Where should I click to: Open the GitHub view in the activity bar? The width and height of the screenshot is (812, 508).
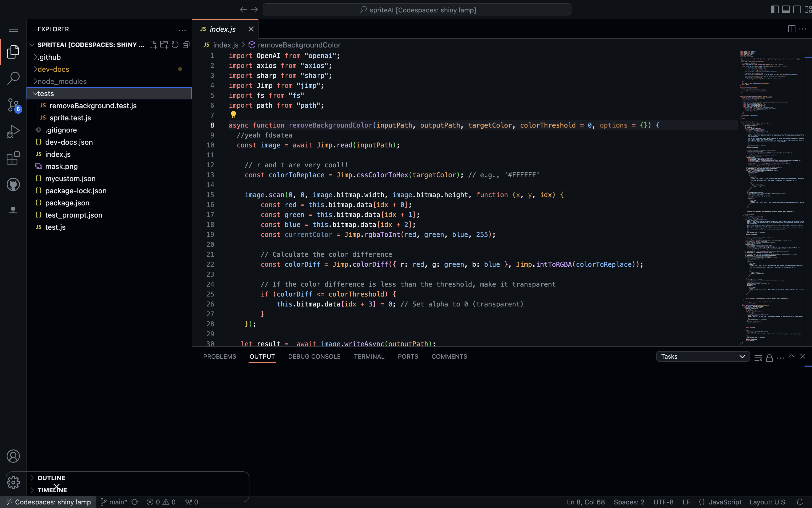(13, 184)
